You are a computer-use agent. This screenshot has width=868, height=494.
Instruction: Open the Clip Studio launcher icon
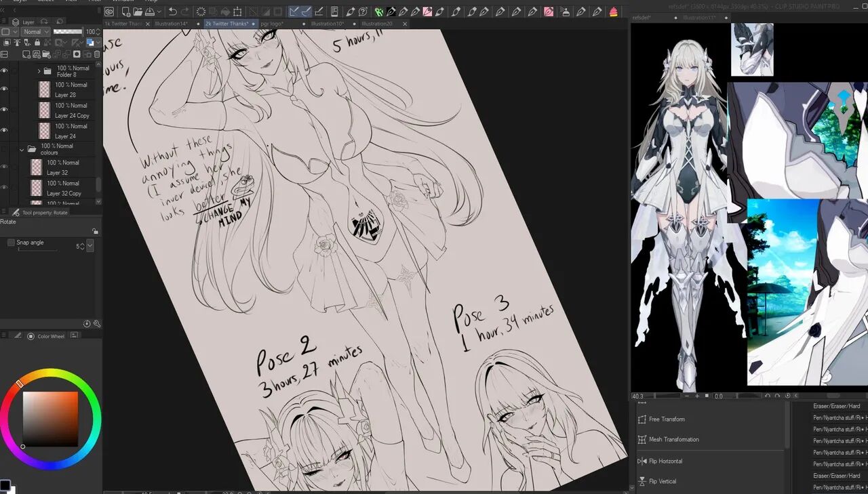(109, 12)
